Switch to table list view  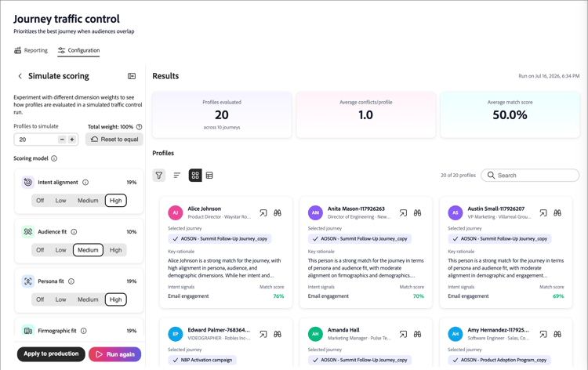(209, 175)
